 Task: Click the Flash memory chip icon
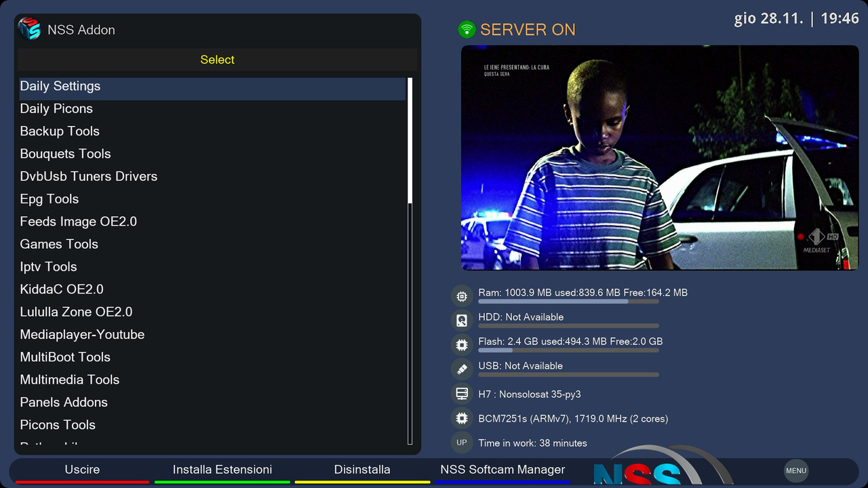(462, 345)
